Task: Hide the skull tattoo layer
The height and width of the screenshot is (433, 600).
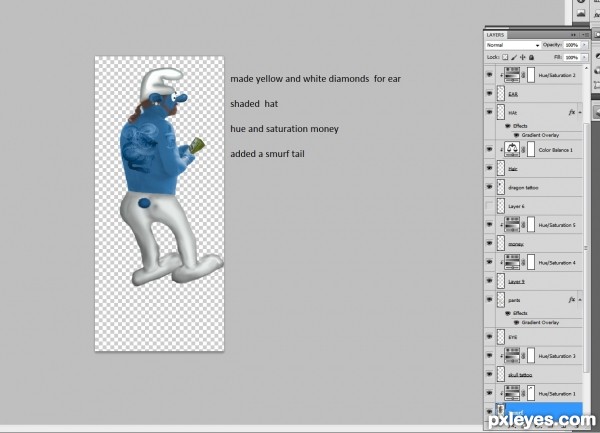Action: [489, 374]
